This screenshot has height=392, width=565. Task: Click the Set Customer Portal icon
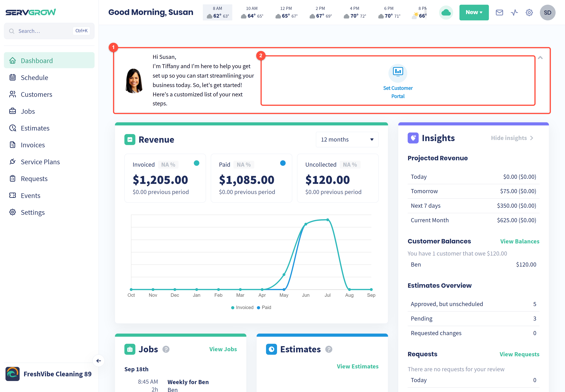pos(398,73)
